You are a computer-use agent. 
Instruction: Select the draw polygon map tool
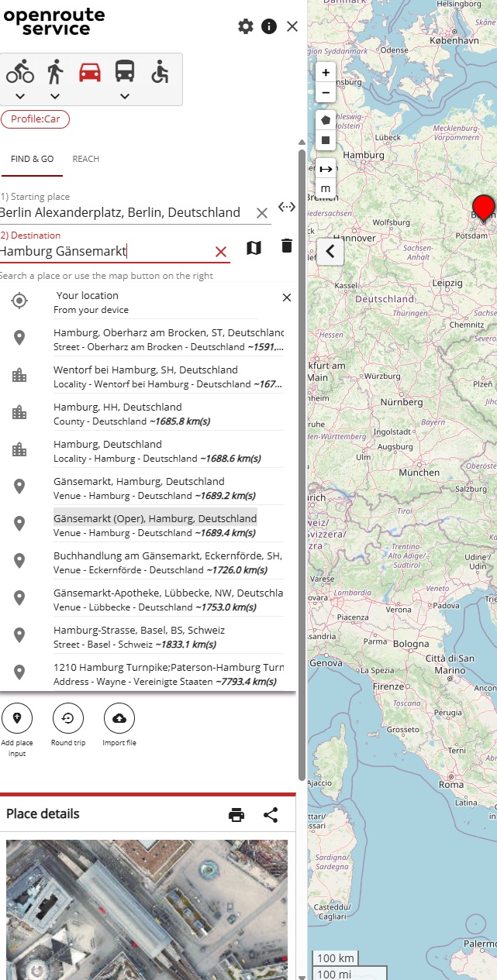[326, 120]
